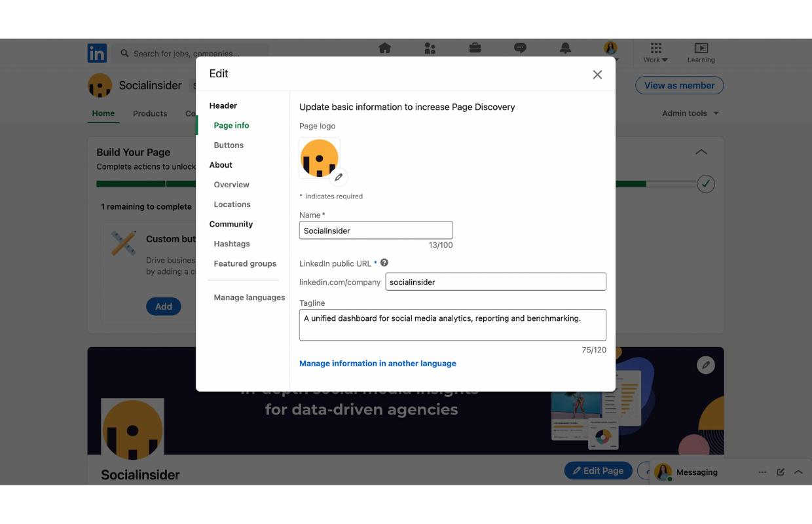Open the Messaging speech bubble icon
The width and height of the screenshot is (812, 524).
click(x=520, y=48)
